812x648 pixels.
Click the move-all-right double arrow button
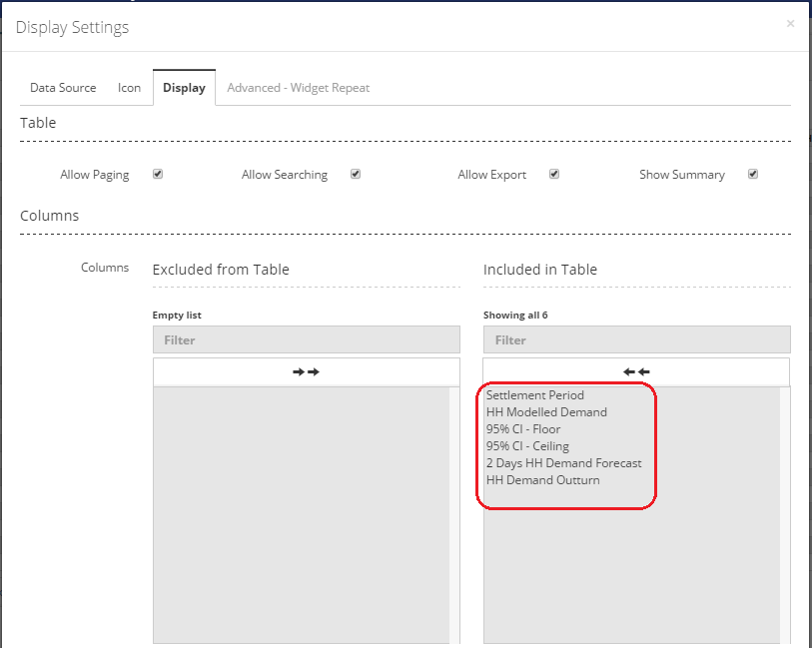[x=306, y=371]
